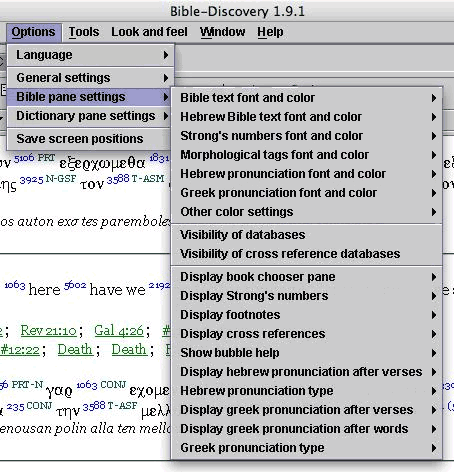Click the first Death link

pyautogui.click(x=75, y=350)
